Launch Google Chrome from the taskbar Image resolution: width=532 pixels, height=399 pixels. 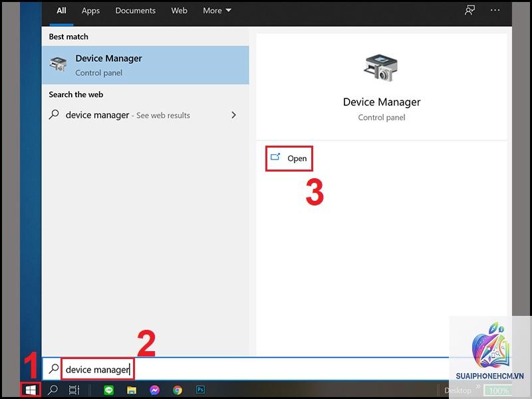[x=178, y=390]
